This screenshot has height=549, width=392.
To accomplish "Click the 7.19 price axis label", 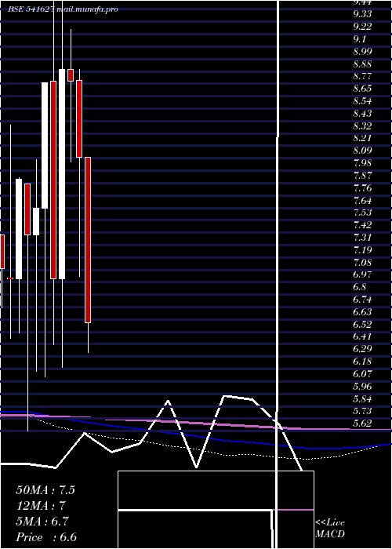I will click(x=362, y=250).
